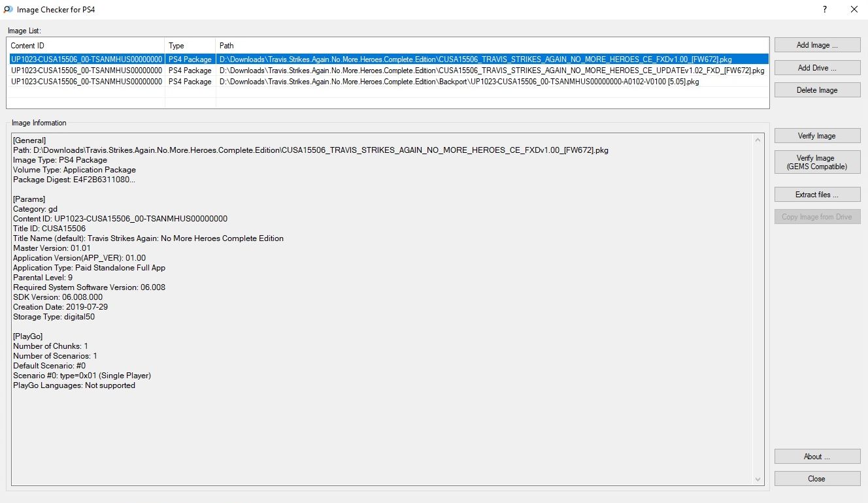
Task: Click the Master Version: 01.01 line
Action: click(x=52, y=248)
